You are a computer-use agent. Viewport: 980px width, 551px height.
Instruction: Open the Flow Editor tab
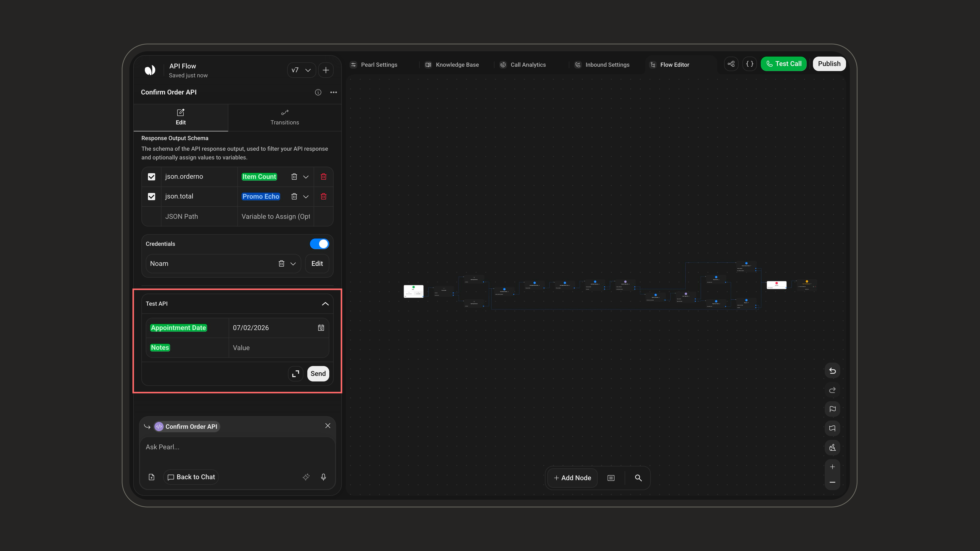tap(670, 65)
